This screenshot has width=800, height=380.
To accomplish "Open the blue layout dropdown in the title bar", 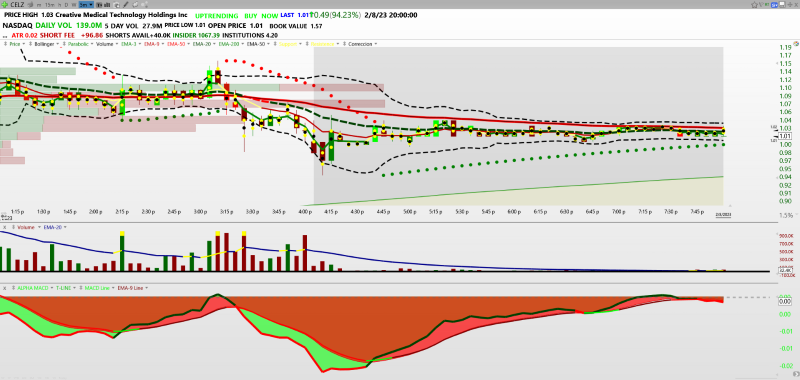I will [x=774, y=5].
